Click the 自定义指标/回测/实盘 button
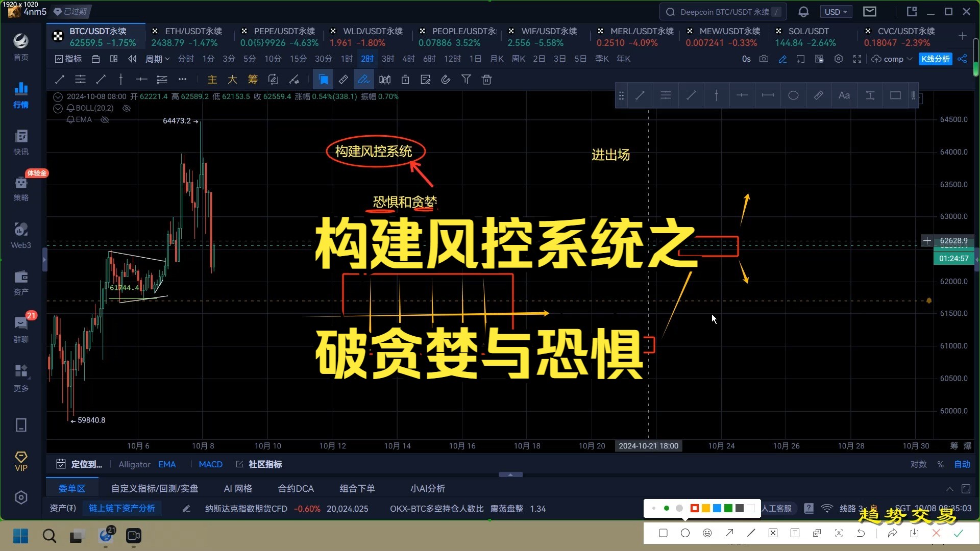The width and height of the screenshot is (980, 551). pyautogui.click(x=155, y=488)
